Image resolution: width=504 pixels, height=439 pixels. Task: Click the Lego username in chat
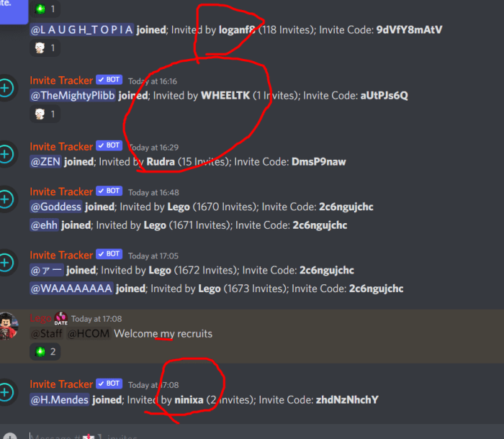click(x=40, y=318)
